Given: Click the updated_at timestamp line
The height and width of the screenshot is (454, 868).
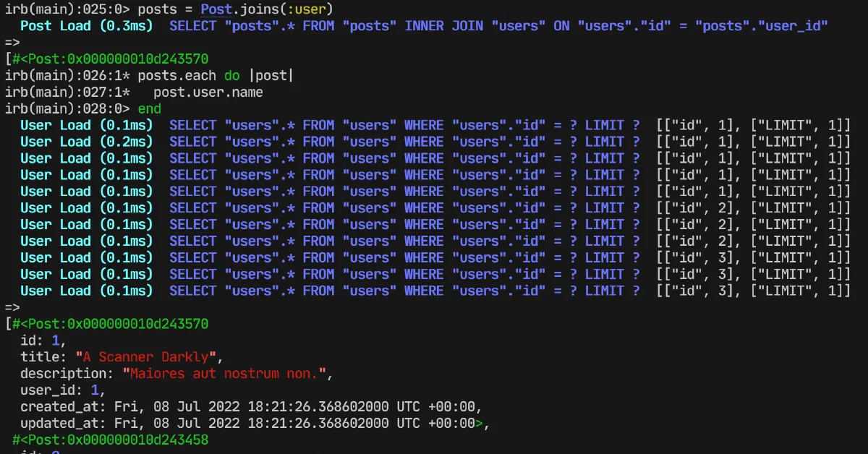Looking at the screenshot, I should click(255, 423).
